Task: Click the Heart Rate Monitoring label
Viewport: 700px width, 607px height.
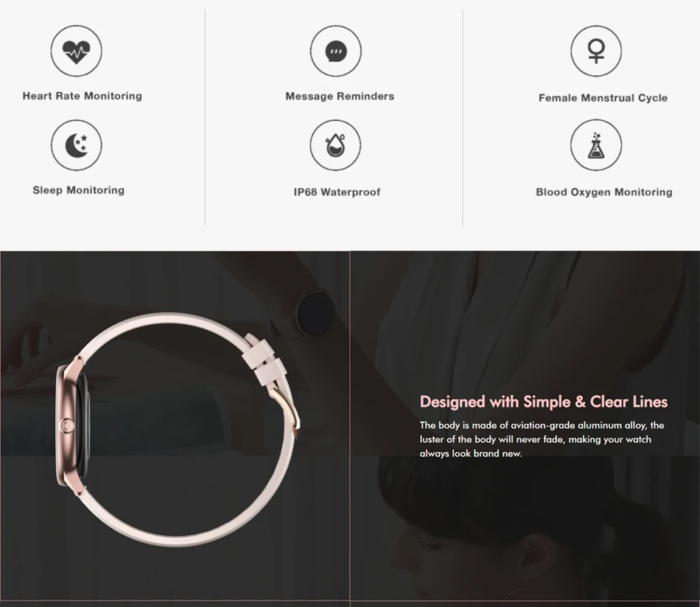Action: point(82,96)
